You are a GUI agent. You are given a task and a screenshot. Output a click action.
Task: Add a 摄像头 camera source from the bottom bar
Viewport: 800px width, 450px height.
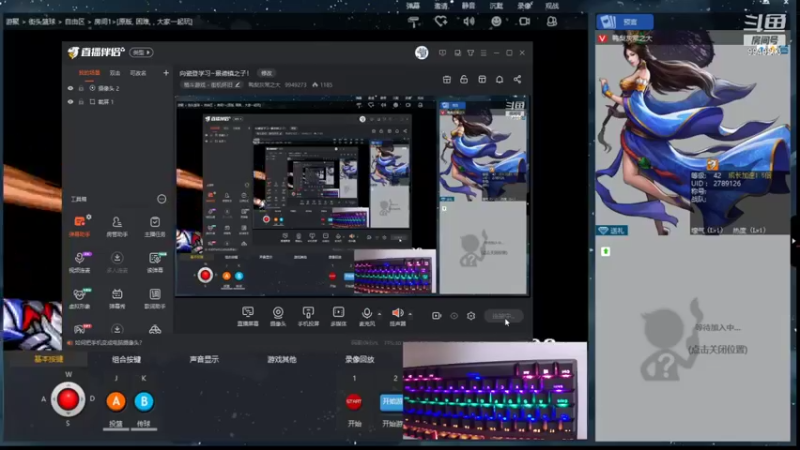pyautogui.click(x=278, y=316)
